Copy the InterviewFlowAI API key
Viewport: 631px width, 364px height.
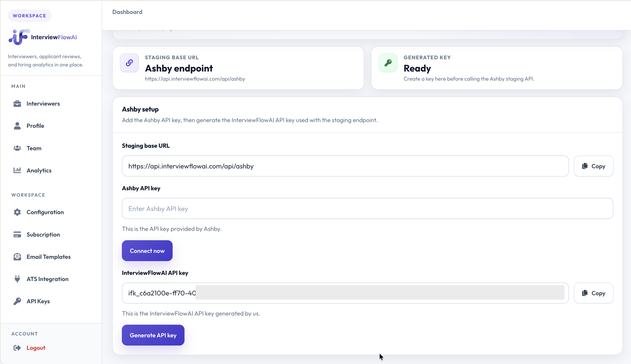coord(593,293)
